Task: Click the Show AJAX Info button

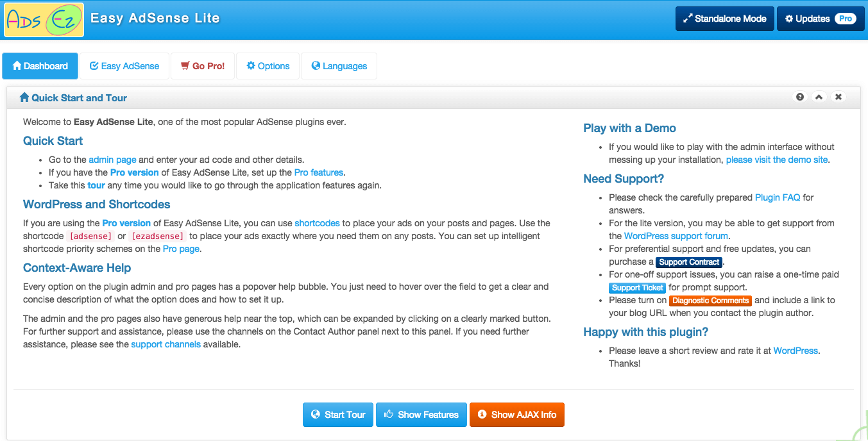Action: [517, 415]
